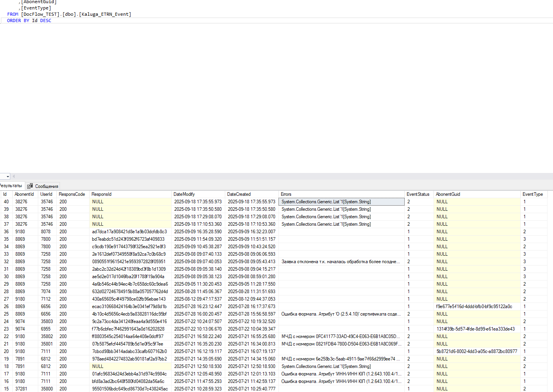Image resolution: width=553 pixels, height=392 pixels.
Task: Click ResponsId cell 01afc96834d24d3ebb4a31d974c9984c
Action: coord(130,374)
